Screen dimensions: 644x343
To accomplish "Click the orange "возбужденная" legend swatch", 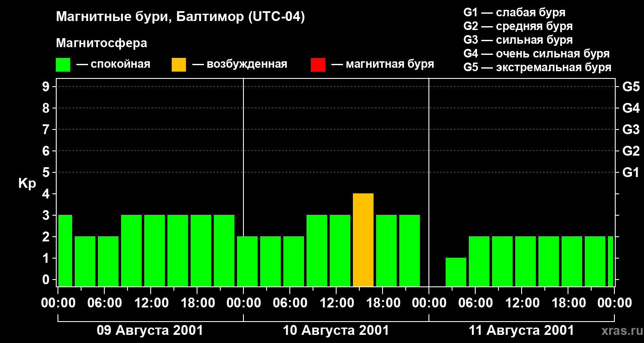I will click(179, 65).
